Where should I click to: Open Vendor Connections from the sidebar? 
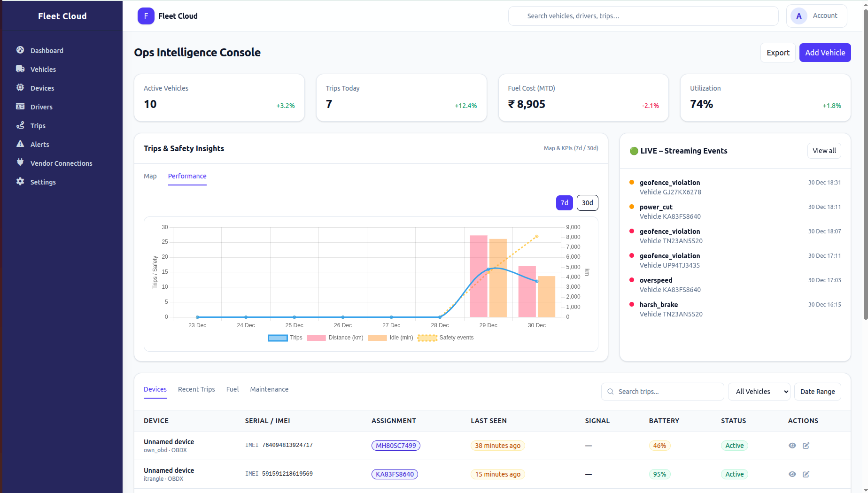click(x=61, y=163)
